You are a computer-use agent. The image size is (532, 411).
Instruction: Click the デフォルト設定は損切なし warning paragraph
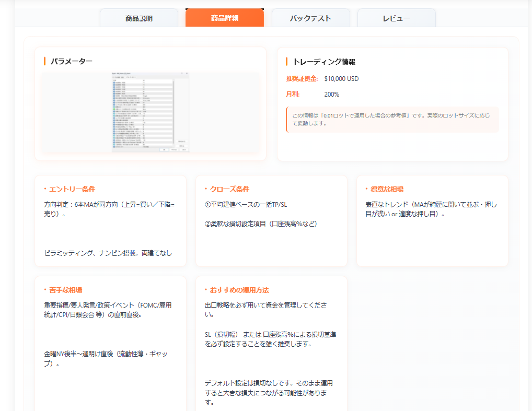(x=269, y=393)
